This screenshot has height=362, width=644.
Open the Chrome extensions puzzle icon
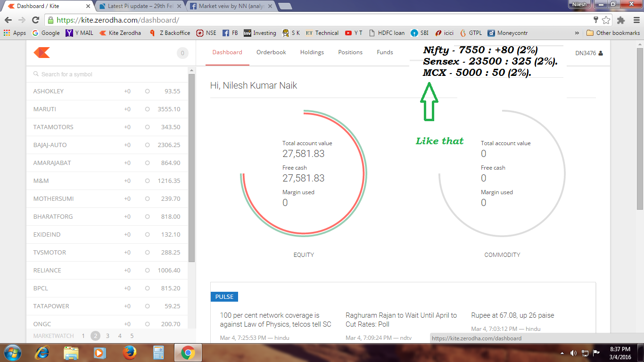tap(621, 20)
